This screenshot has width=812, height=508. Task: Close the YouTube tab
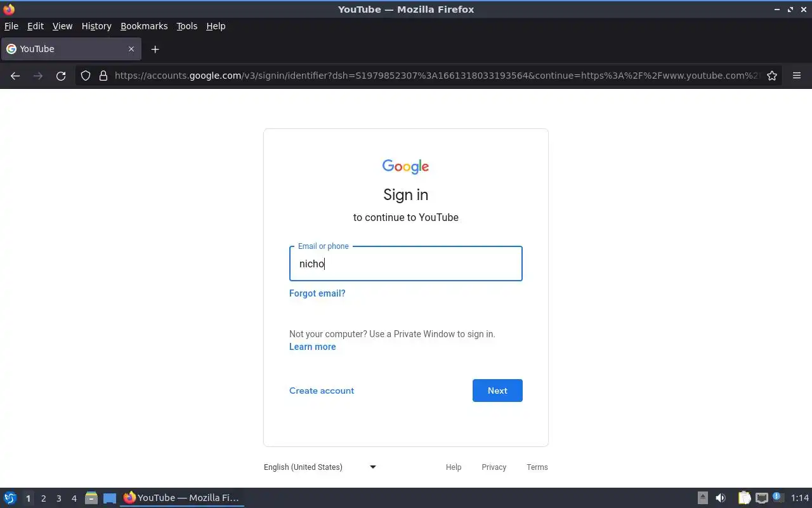(x=131, y=49)
